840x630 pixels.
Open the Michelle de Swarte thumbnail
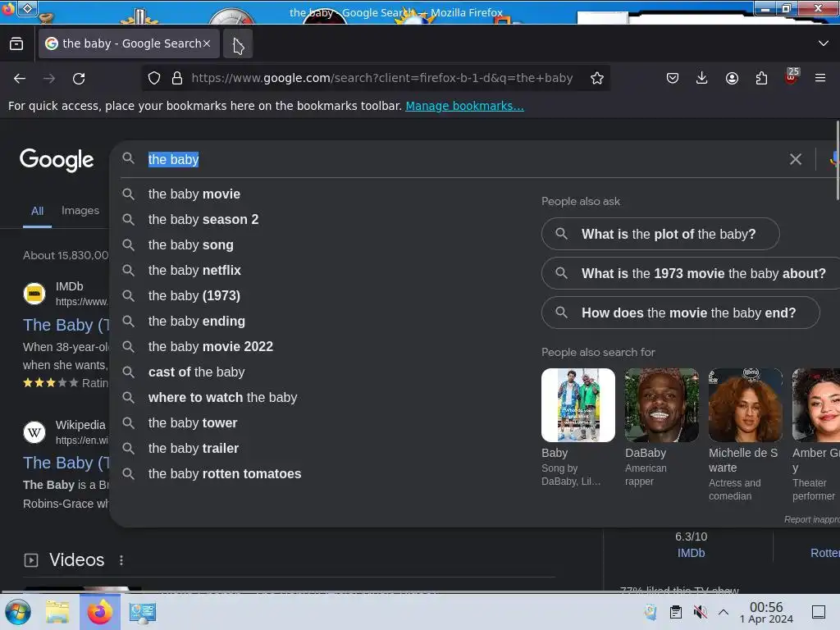click(x=745, y=405)
